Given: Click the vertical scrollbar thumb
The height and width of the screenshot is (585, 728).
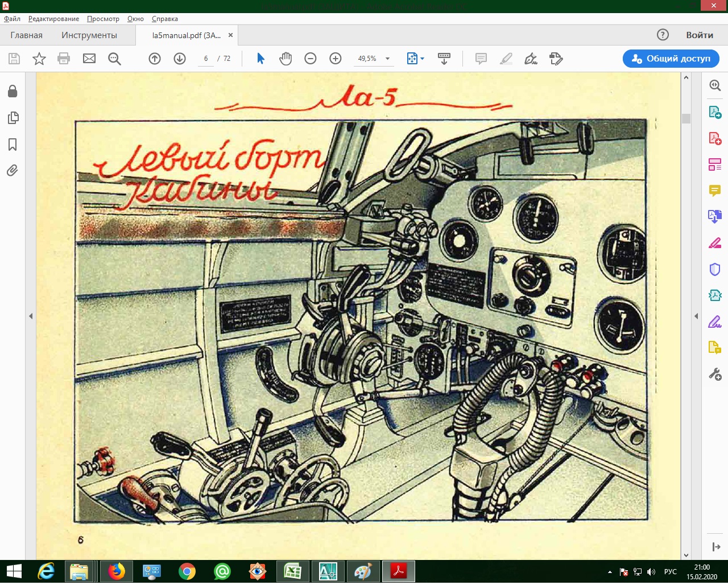Looking at the screenshot, I should pyautogui.click(x=686, y=118).
